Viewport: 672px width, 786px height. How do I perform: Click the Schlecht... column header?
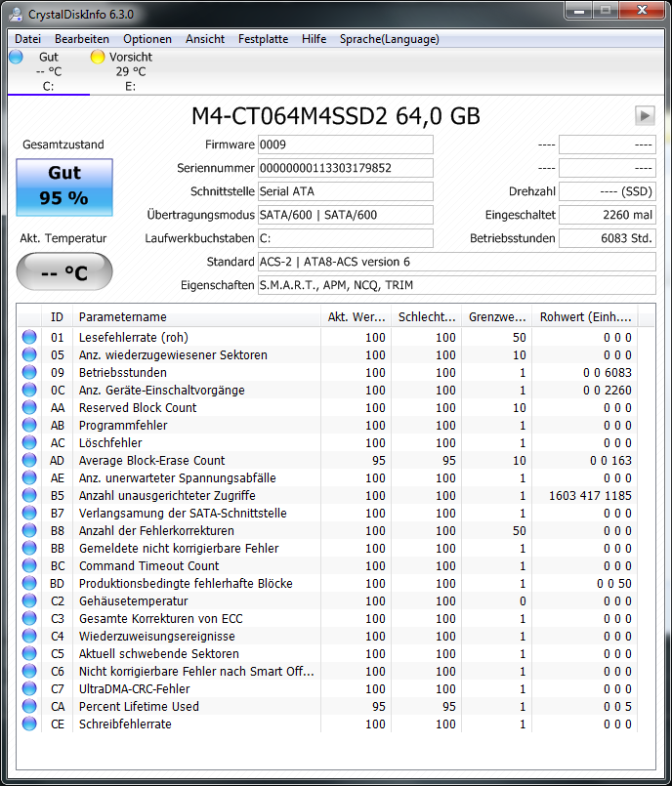426,316
